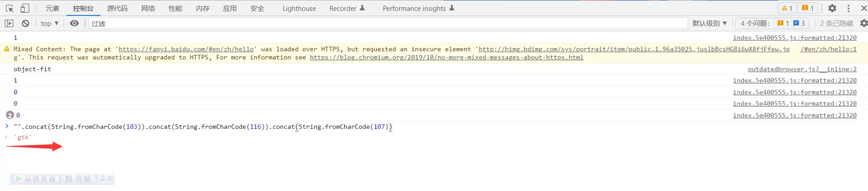The width and height of the screenshot is (868, 191).
Task: Open console settings gear icon
Action: (x=863, y=24)
